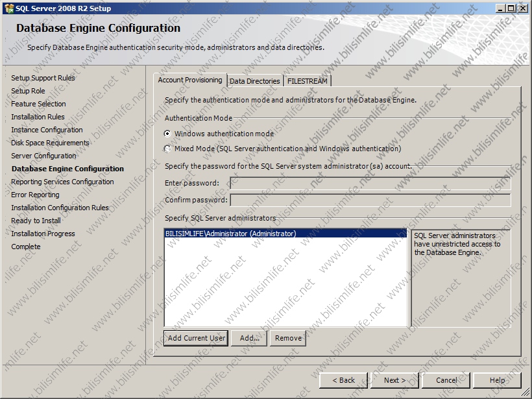
Task: Cancel the SQL Server setup
Action: click(446, 380)
